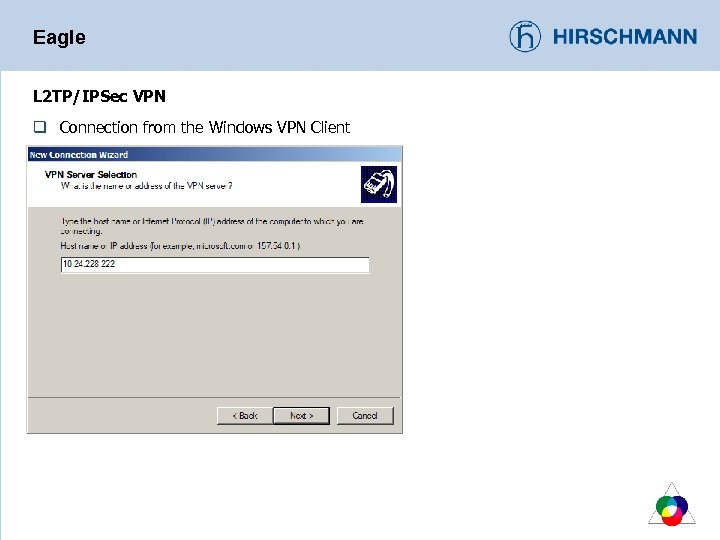Image resolution: width=720 pixels, height=540 pixels.
Task: Cancel the New Connection Wizard
Action: tap(365, 416)
